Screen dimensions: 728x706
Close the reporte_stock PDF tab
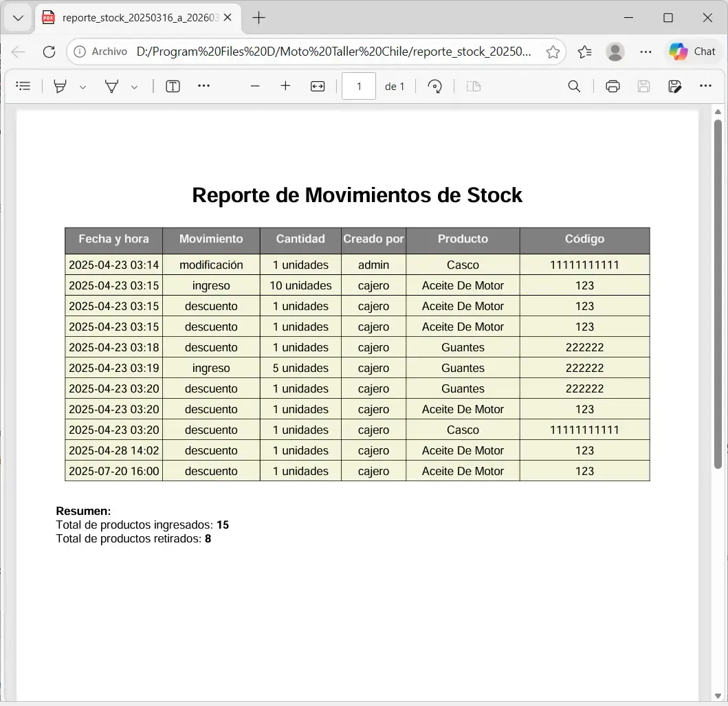tap(228, 18)
